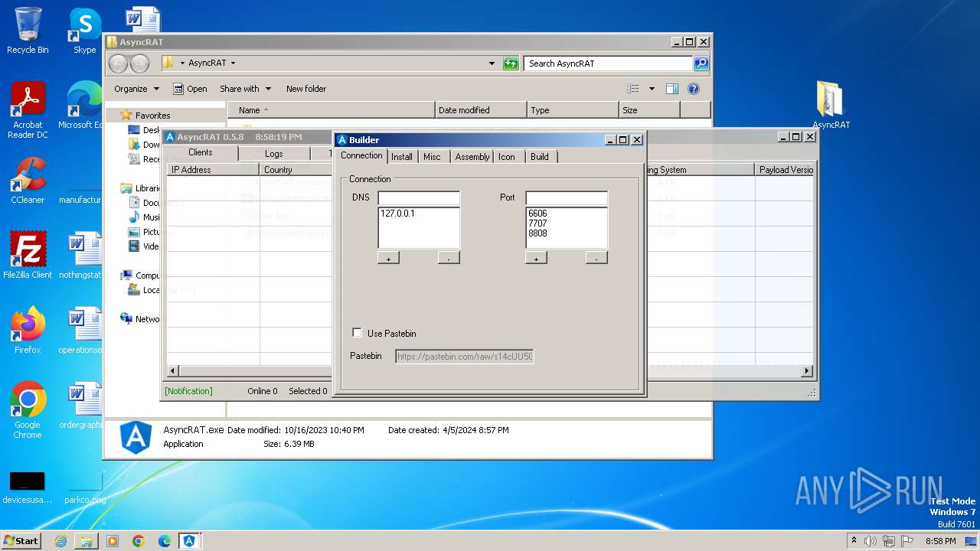Expand the address bar history dropdown
Viewport: 980px width, 551px height.
click(492, 64)
